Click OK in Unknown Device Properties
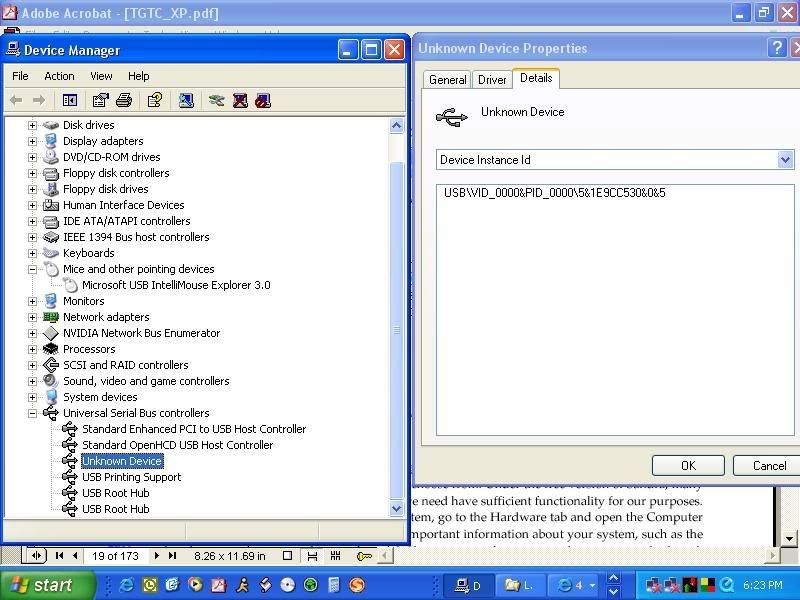This screenshot has height=600, width=800. click(688, 465)
